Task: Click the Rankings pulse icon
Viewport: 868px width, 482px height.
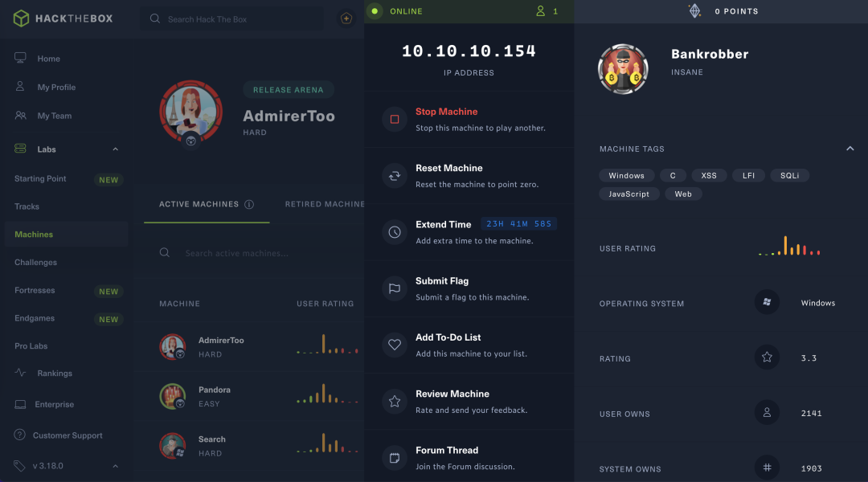Action: [x=20, y=373]
